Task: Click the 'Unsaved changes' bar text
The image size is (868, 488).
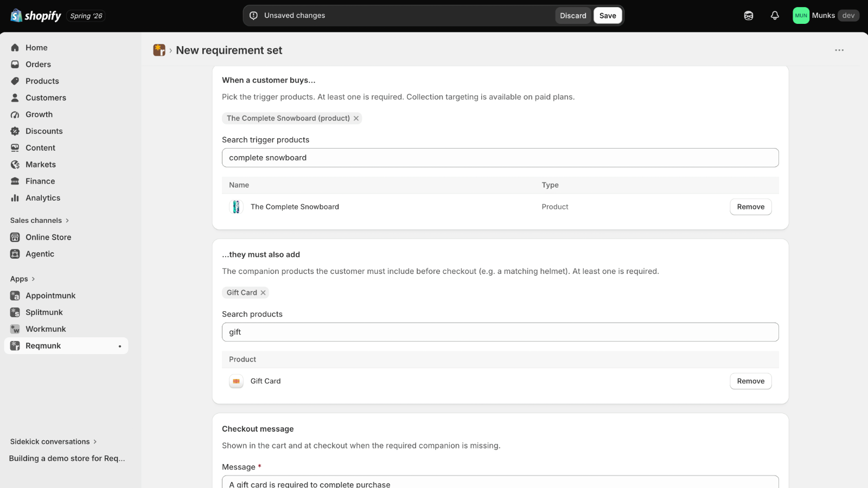Action: pos(295,16)
